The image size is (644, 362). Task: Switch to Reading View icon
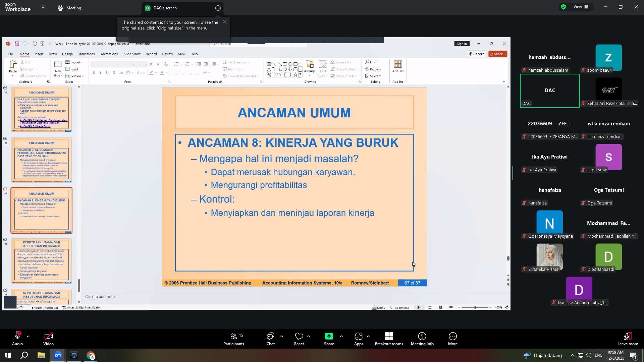(440, 308)
